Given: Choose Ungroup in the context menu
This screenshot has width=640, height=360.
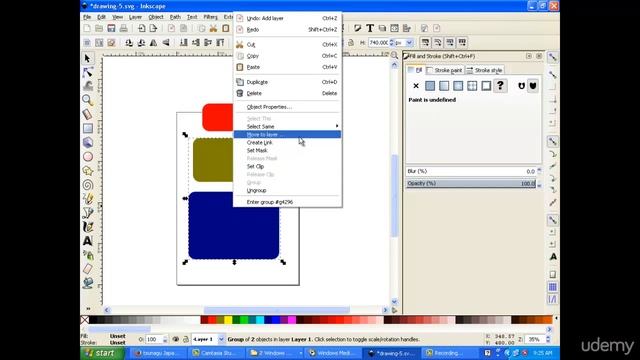Looking at the screenshot, I should pos(287,191).
